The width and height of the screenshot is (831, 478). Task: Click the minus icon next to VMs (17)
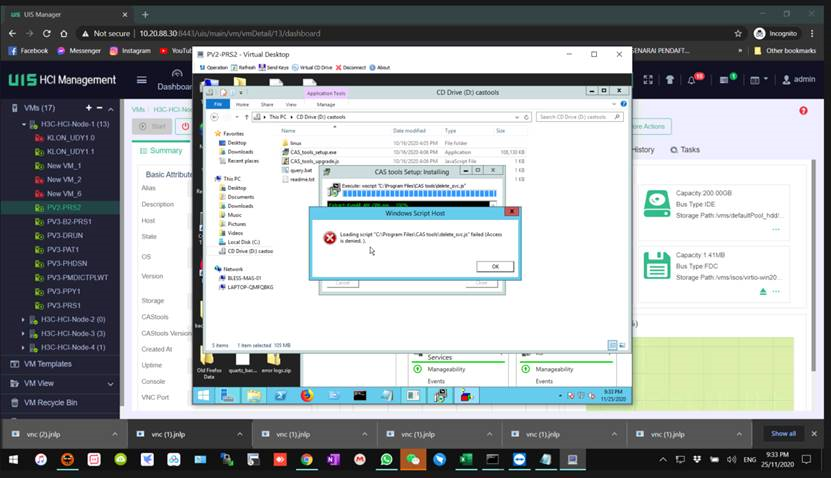click(x=99, y=108)
